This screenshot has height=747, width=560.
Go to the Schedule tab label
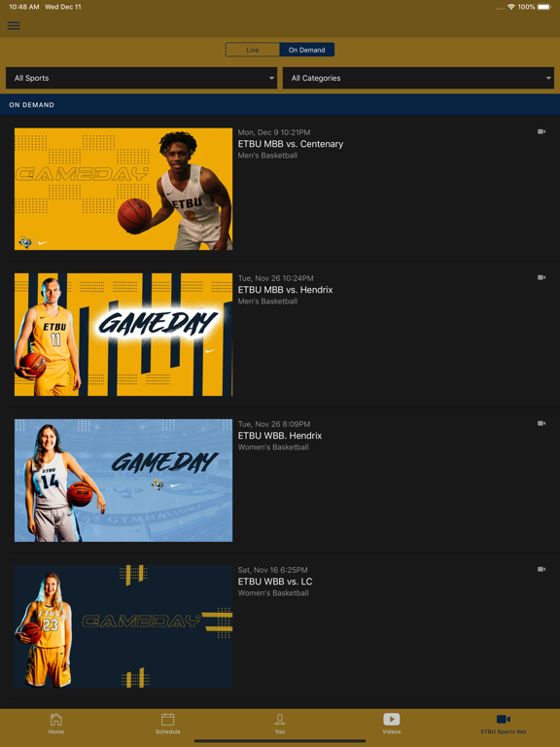167,731
